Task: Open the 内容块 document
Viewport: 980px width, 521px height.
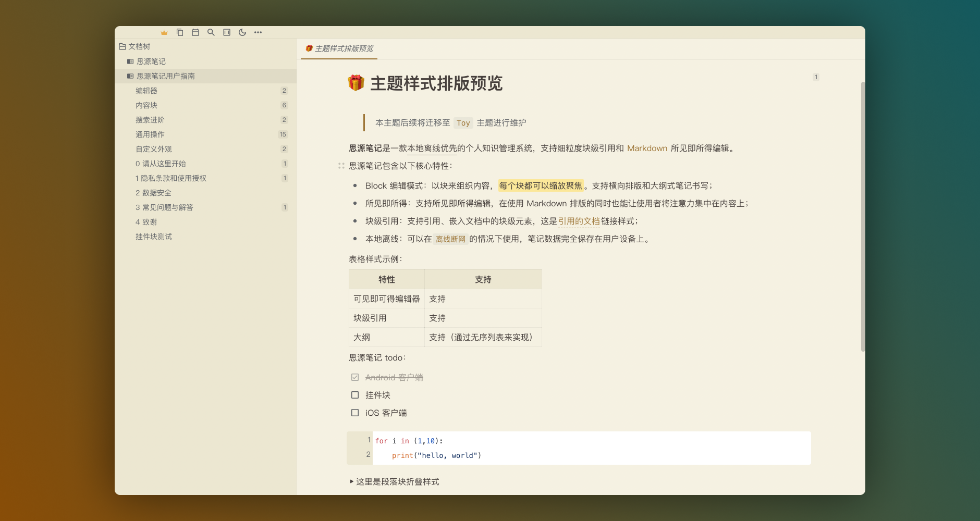Action: click(x=205, y=105)
